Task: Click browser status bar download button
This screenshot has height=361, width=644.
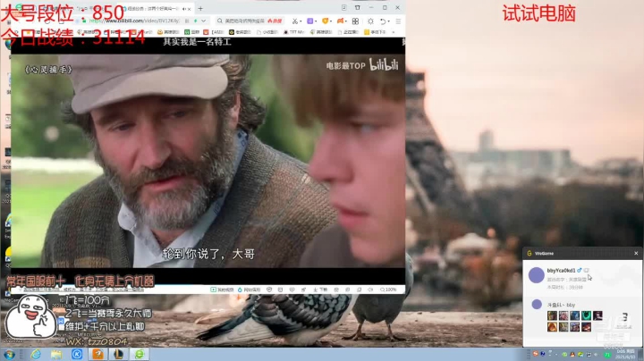Action: (320, 290)
